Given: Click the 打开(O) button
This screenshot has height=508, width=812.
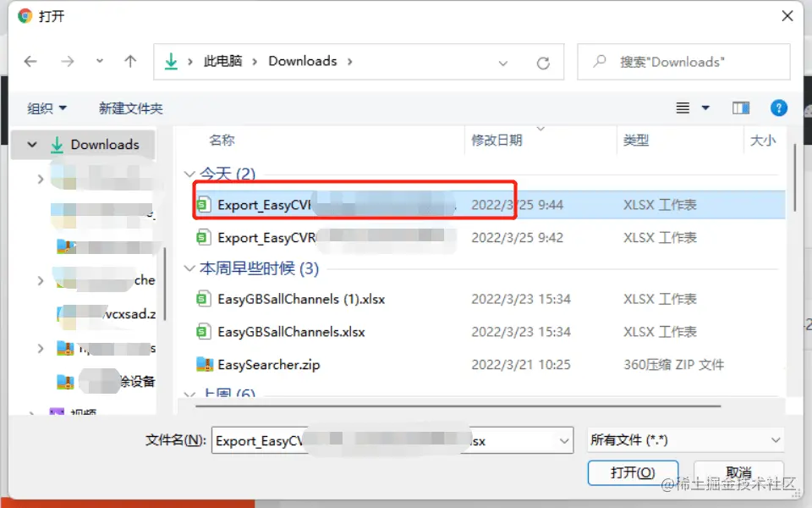Looking at the screenshot, I should (x=633, y=472).
